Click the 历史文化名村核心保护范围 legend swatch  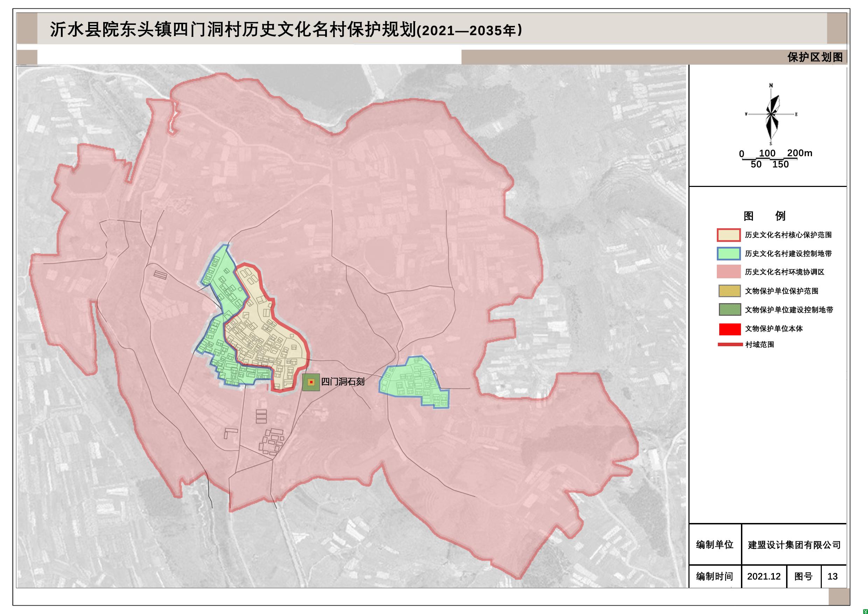[728, 235]
